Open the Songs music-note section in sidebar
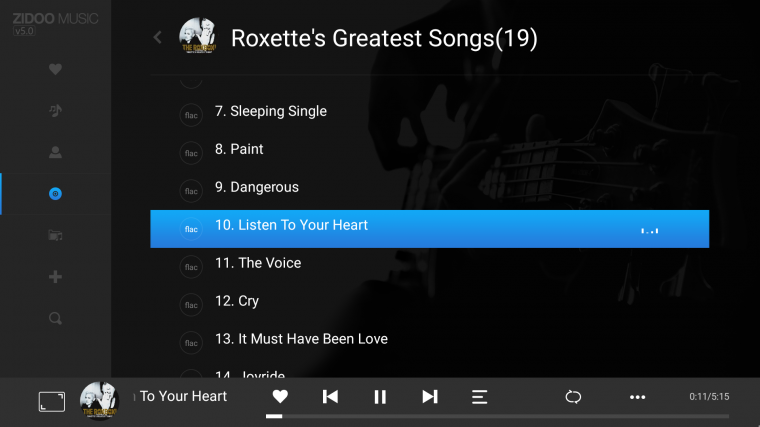The width and height of the screenshot is (760, 427). click(x=55, y=111)
